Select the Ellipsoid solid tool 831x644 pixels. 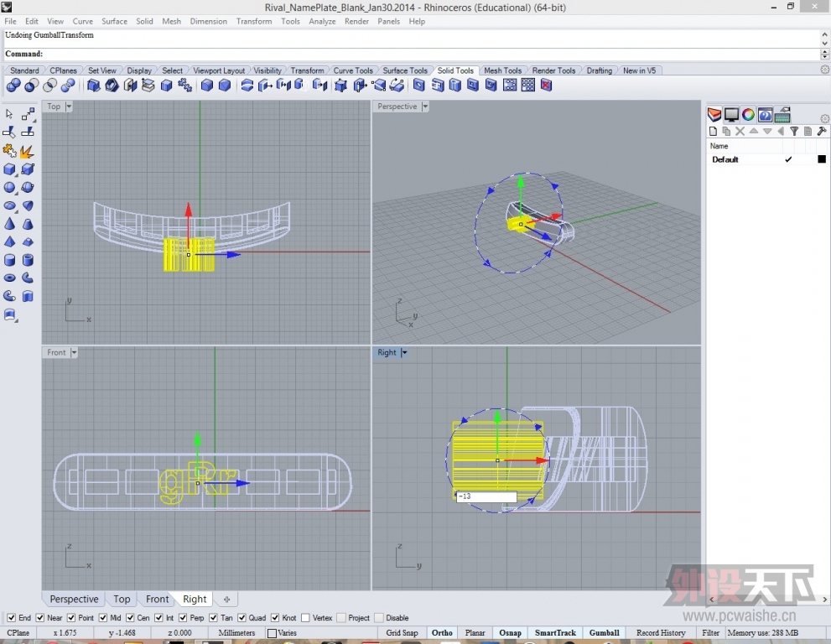tap(9, 205)
